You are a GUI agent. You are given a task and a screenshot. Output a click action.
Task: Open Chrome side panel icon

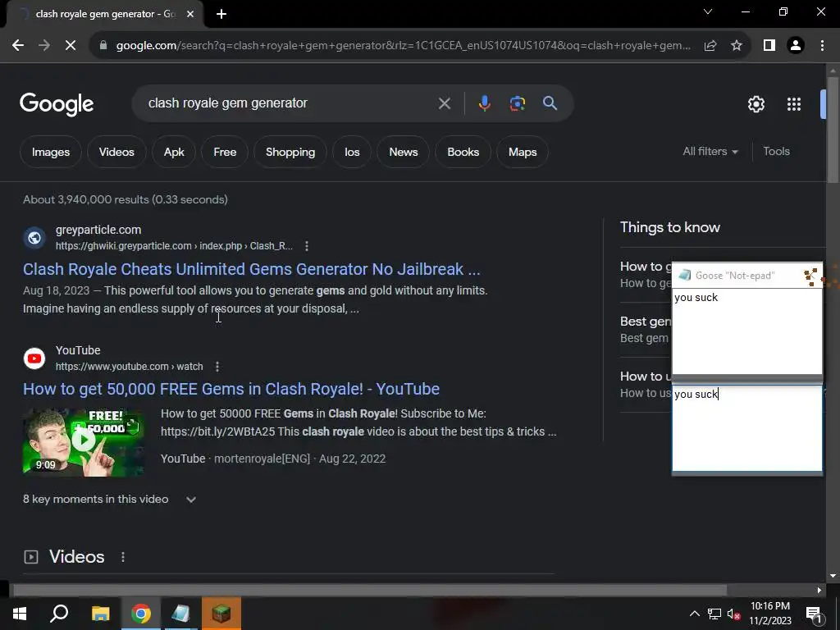pos(769,46)
